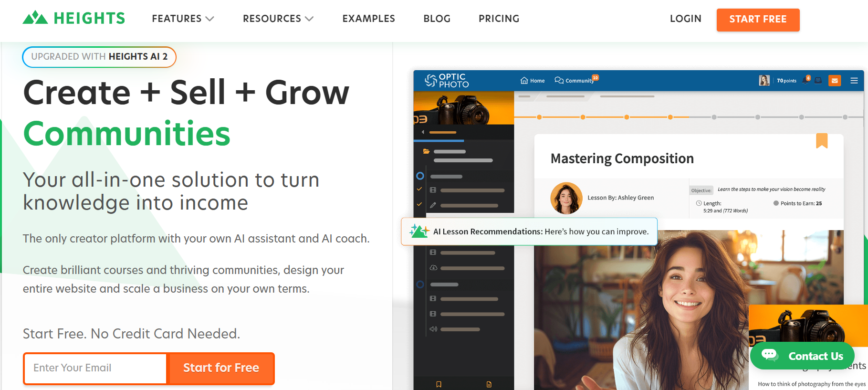This screenshot has height=390, width=868.
Task: Bookmark the Mastering Composition lesson
Action: tap(822, 141)
